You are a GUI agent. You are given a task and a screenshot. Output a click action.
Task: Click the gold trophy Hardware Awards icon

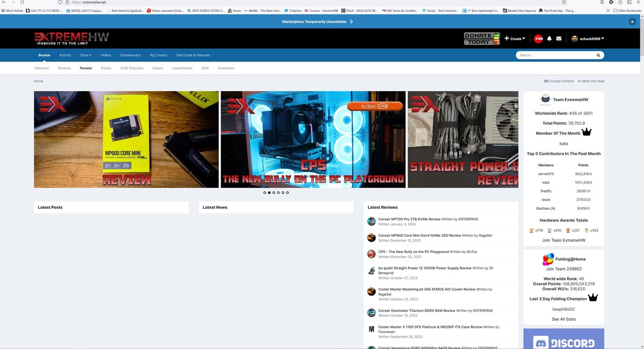(x=531, y=230)
